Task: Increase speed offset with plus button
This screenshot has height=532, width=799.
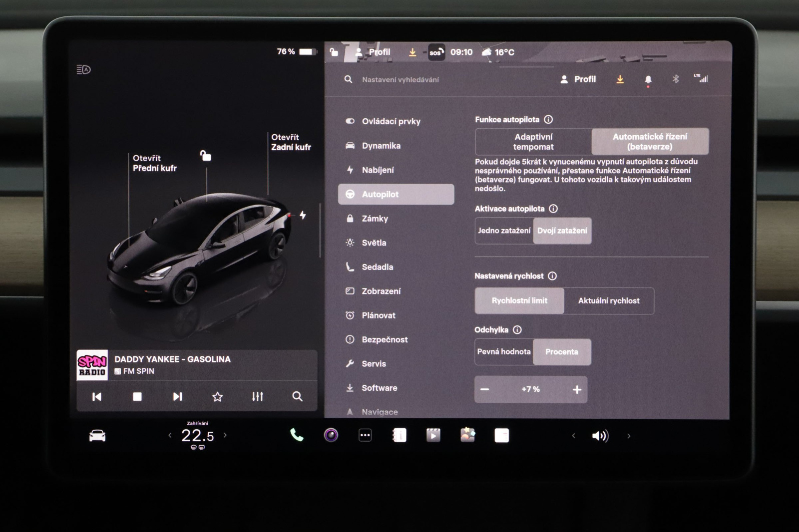Action: pyautogui.click(x=577, y=390)
